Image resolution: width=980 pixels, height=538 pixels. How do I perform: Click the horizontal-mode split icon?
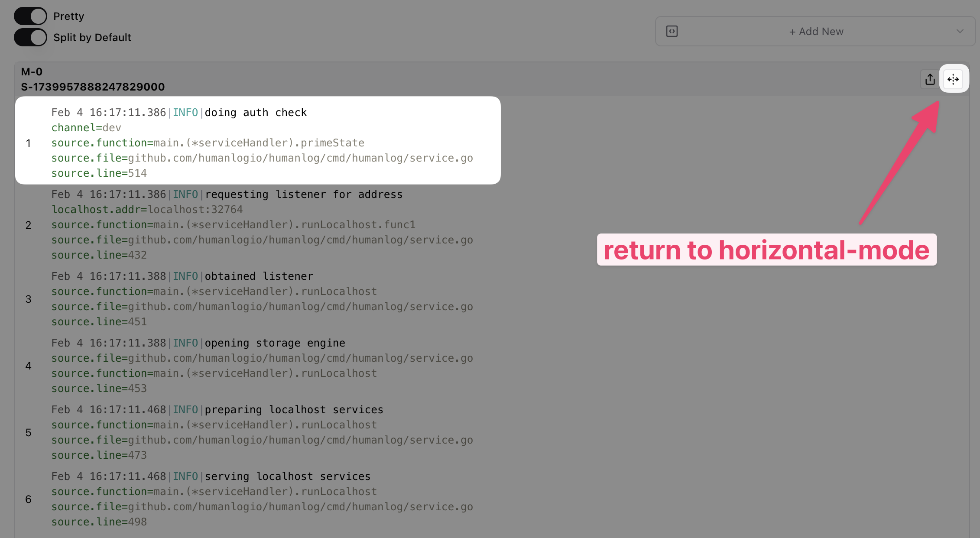point(953,79)
